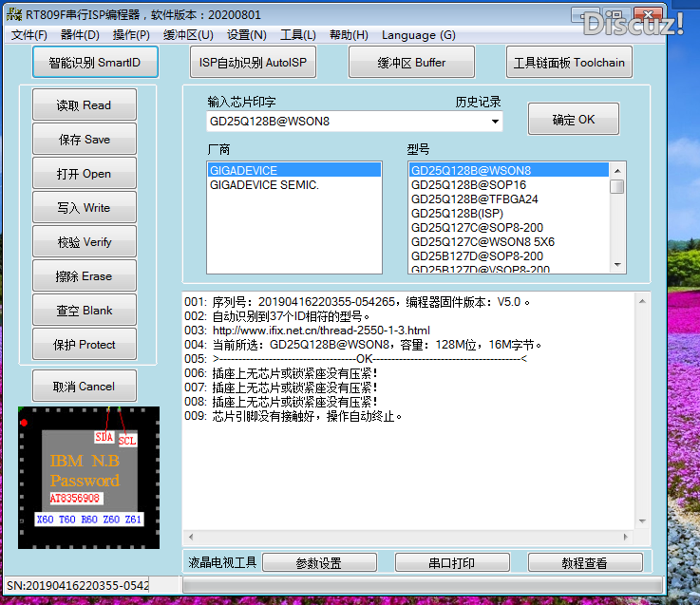The height and width of the screenshot is (605, 700).
Task: Click the log pane scroll down arrow
Action: [x=642, y=521]
